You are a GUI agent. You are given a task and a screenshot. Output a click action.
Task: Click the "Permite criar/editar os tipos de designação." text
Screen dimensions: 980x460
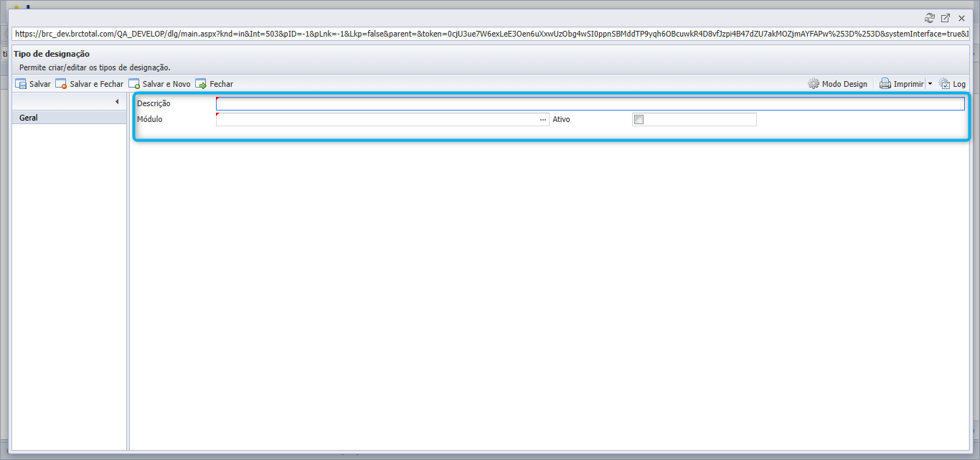[95, 67]
